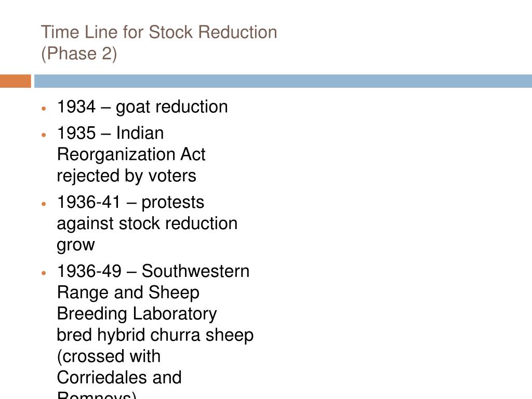
Task: Click 'against stock reduction' text
Action: (x=147, y=223)
